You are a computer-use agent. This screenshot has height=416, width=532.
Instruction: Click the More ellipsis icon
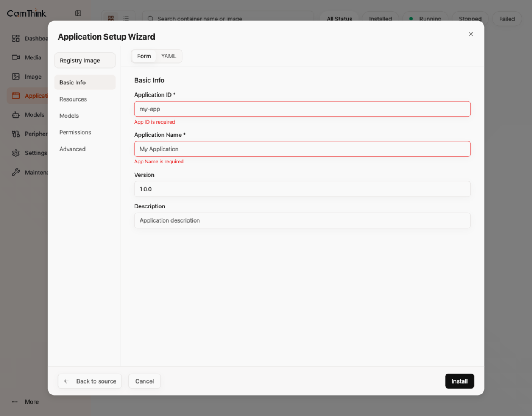tap(15, 402)
